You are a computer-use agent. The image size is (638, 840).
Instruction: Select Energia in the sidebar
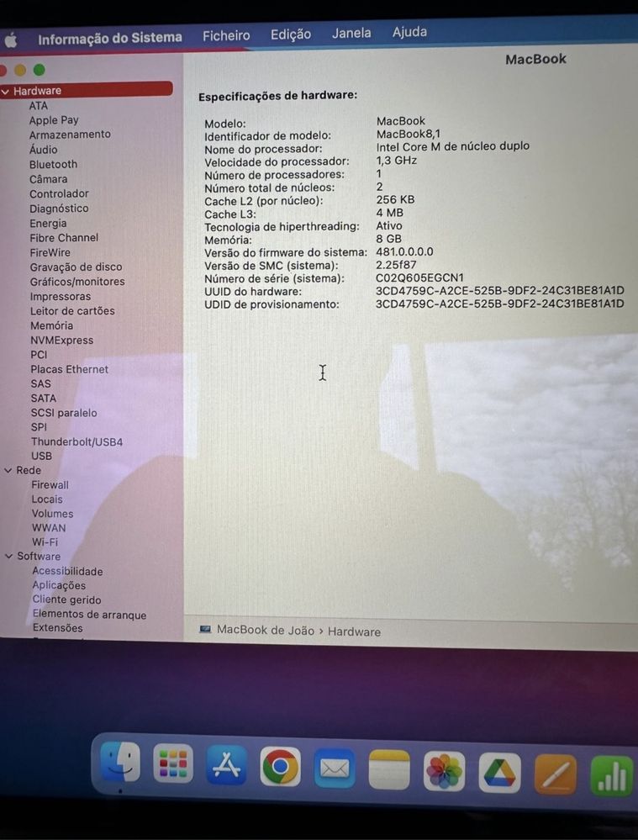click(x=48, y=224)
